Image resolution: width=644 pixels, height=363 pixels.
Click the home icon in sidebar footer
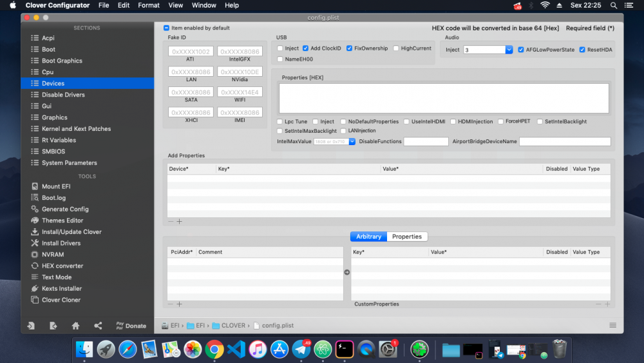pyautogui.click(x=75, y=326)
